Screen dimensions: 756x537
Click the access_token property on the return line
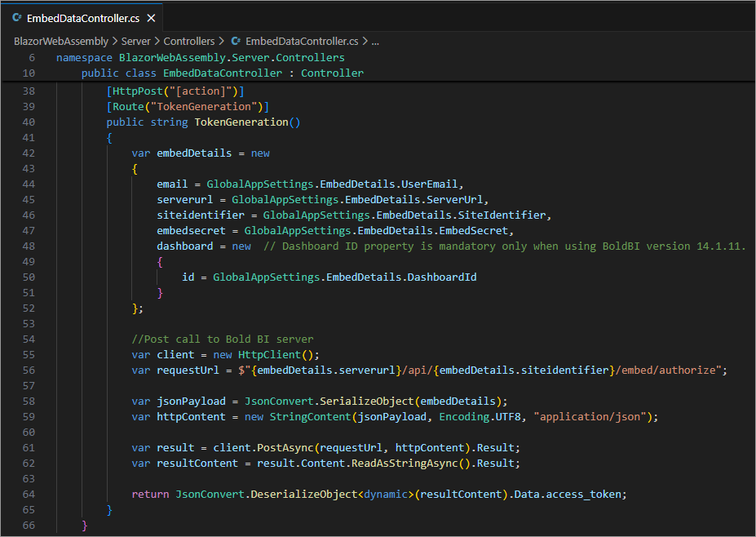click(585, 495)
